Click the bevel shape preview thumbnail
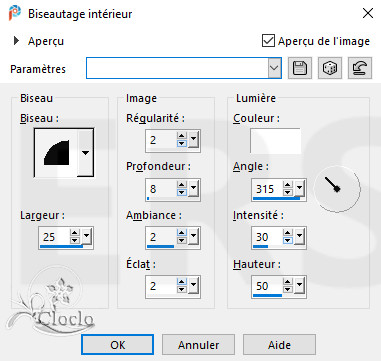The width and height of the screenshot is (381, 361). [x=56, y=153]
